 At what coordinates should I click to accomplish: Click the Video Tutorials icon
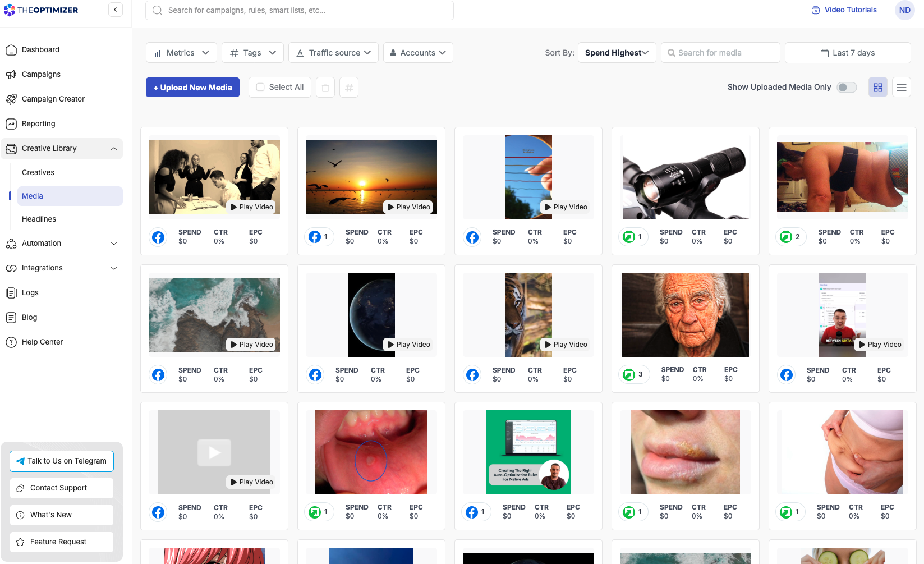pos(816,10)
